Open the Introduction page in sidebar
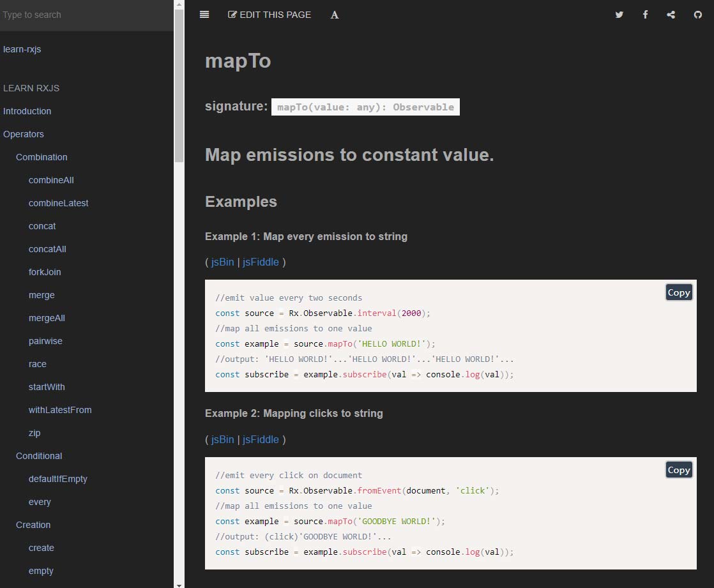Screen dimensions: 714x588 point(27,111)
